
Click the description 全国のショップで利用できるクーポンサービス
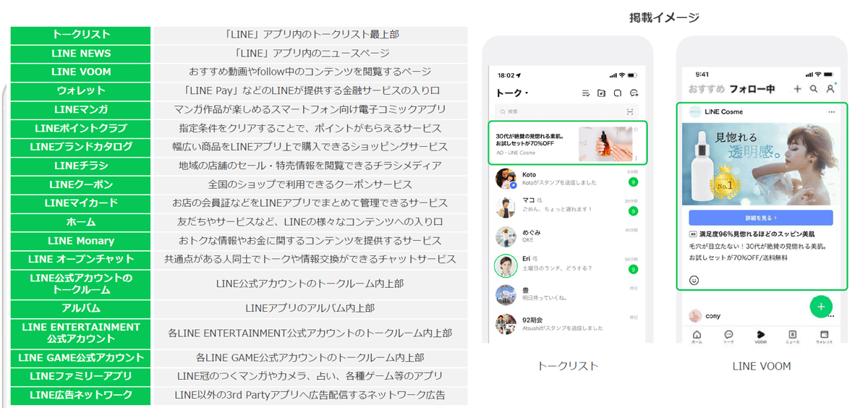[310, 184]
